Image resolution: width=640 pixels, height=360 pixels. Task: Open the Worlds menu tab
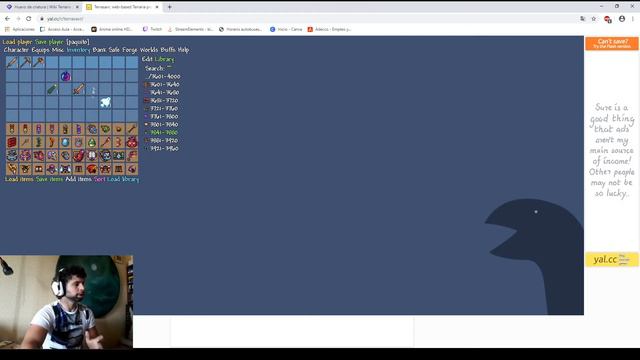[149, 50]
